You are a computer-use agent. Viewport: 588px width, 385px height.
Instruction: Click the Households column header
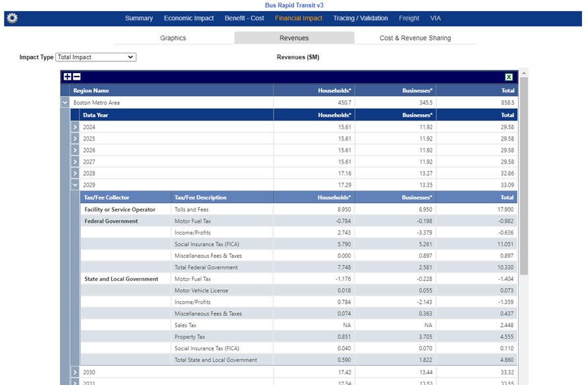coord(334,90)
